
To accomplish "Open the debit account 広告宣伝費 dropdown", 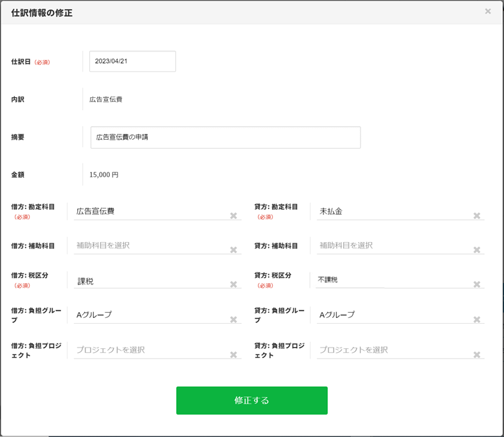I will tap(148, 211).
